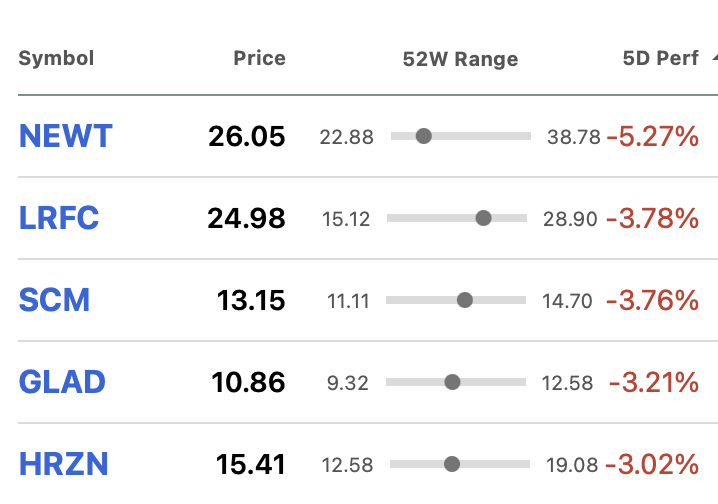Viewport: 718px width, 504px height.
Task: Click LRFC 52-week range slider dot
Action: point(483,218)
